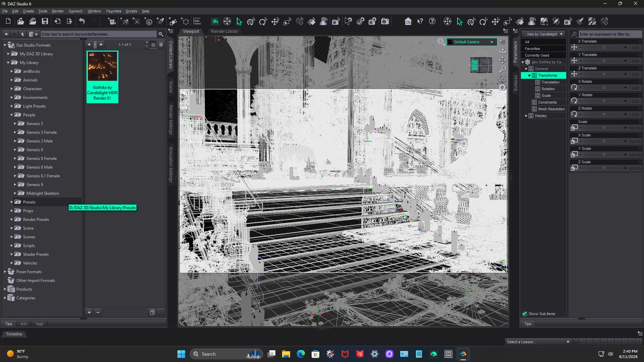Expand the Presets folder in library tree
The width and height of the screenshot is (644, 362).
(11, 202)
